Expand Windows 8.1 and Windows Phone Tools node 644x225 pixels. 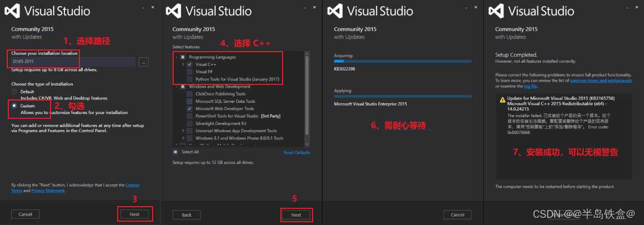pyautogui.click(x=183, y=138)
